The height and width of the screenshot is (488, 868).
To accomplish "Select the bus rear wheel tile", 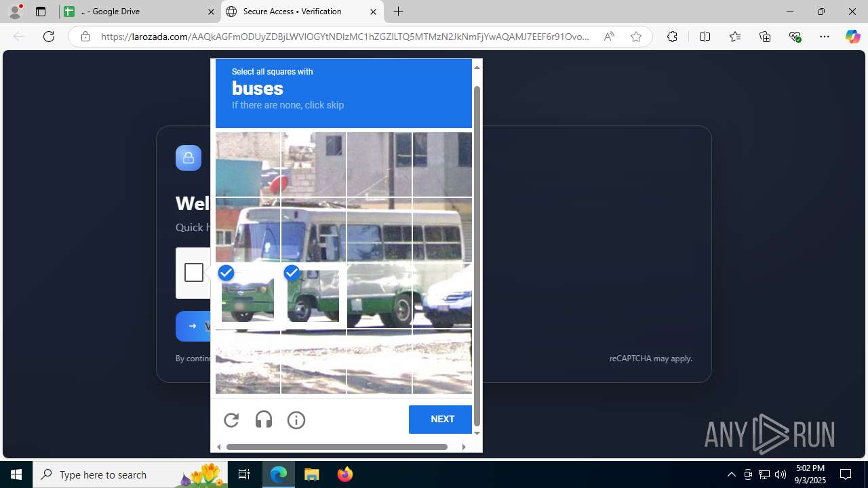I will (x=379, y=296).
